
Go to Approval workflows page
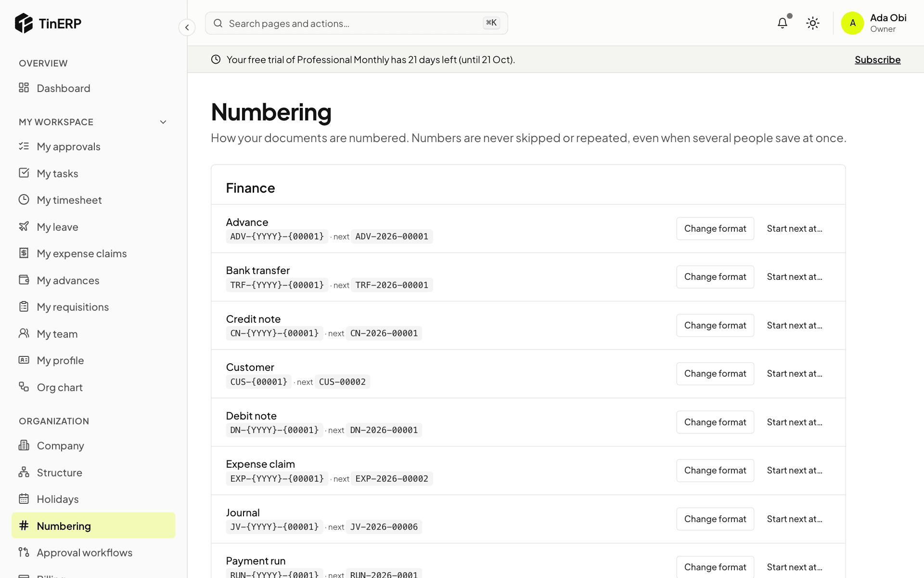tap(85, 552)
